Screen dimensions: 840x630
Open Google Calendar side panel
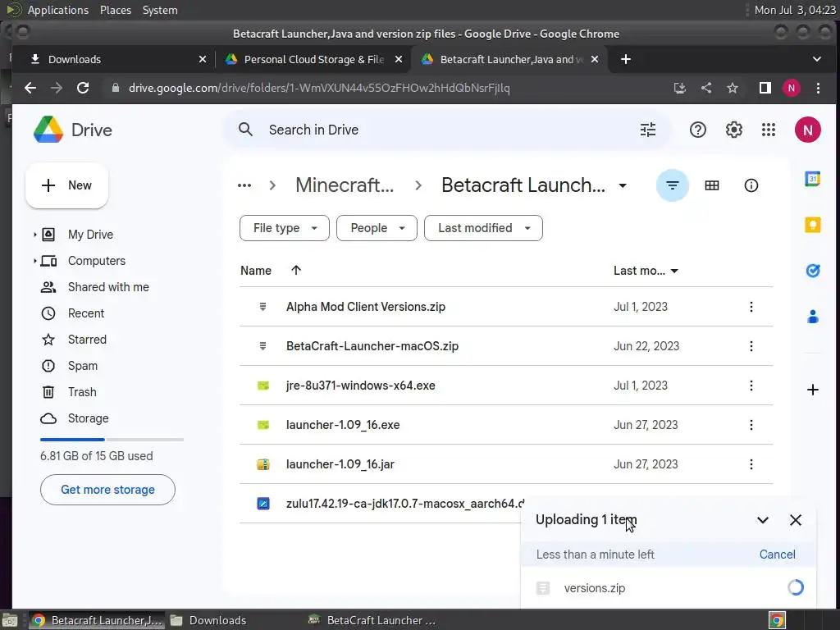tap(812, 178)
